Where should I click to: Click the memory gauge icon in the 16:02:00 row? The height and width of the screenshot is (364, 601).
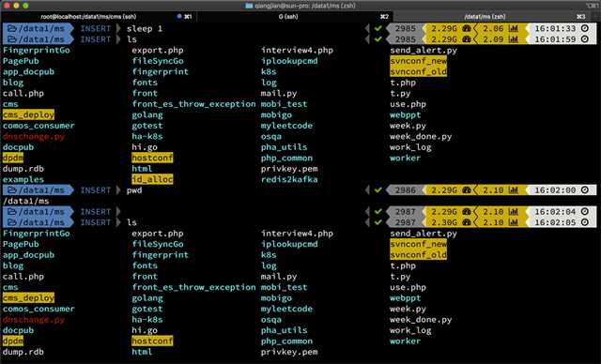pos(467,190)
